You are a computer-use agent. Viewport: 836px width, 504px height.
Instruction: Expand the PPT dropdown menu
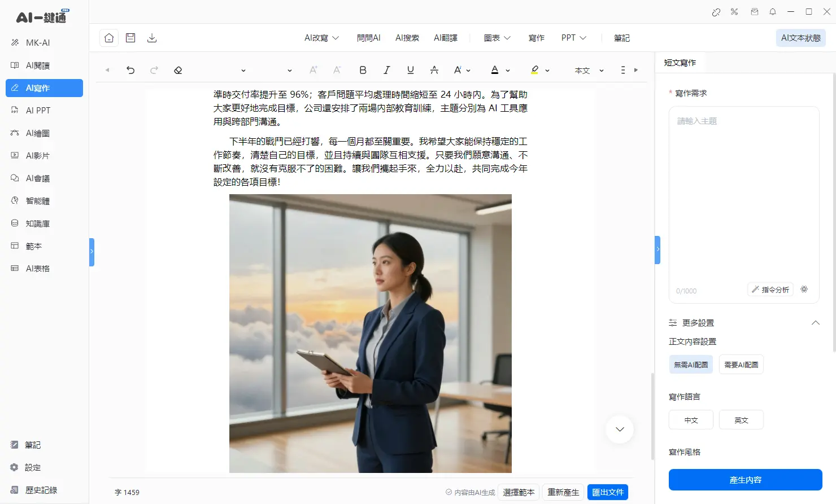574,38
